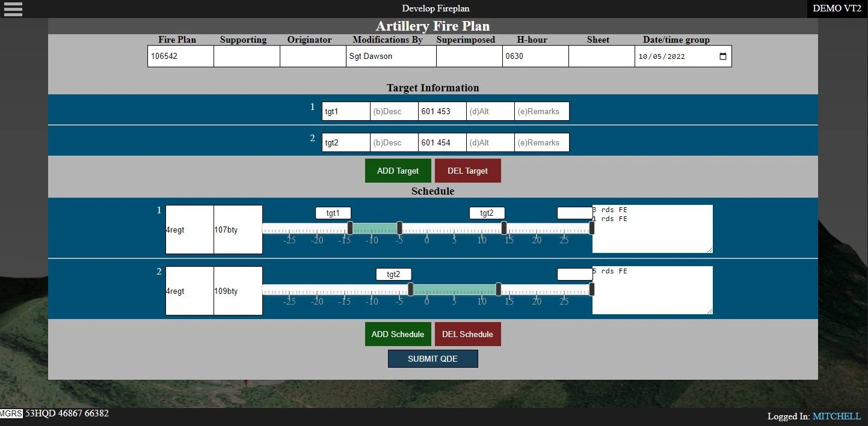Select the tgt1 label on schedule 1

(333, 213)
